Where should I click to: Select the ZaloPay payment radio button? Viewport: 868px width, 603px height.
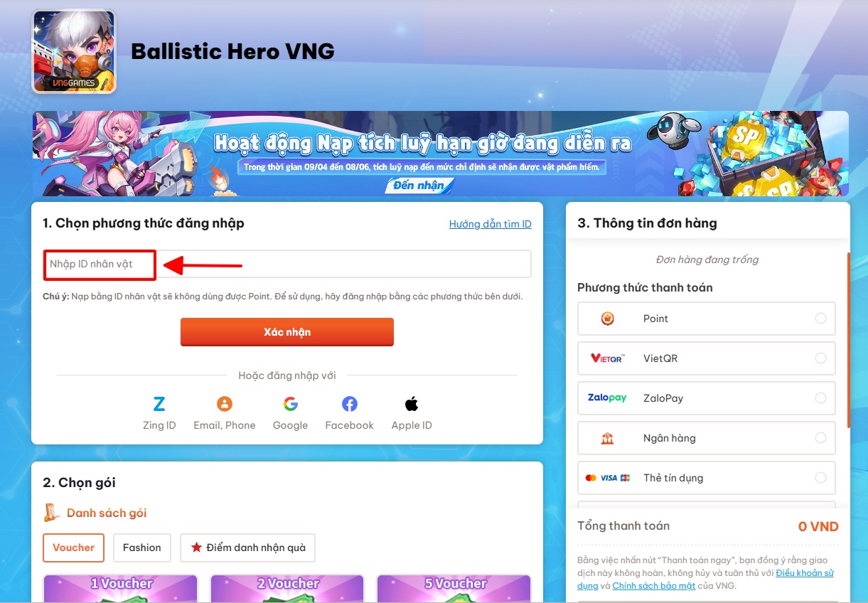[x=821, y=398]
